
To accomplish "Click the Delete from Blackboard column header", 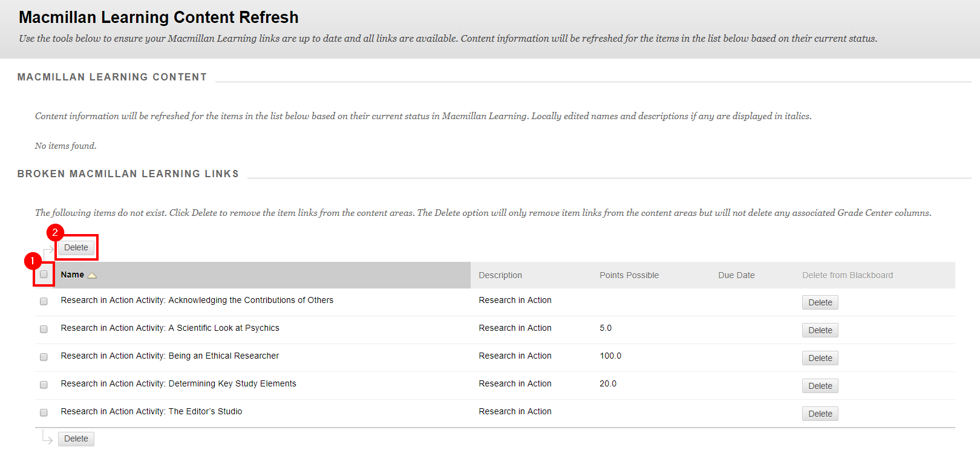I will click(x=847, y=275).
